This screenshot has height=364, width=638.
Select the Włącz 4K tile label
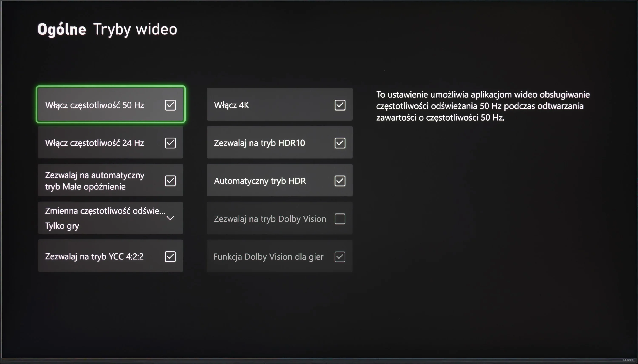[232, 105]
